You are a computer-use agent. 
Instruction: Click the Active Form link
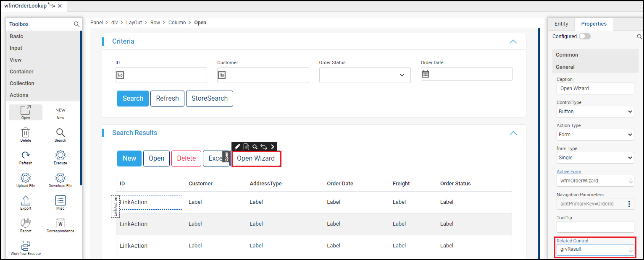569,172
